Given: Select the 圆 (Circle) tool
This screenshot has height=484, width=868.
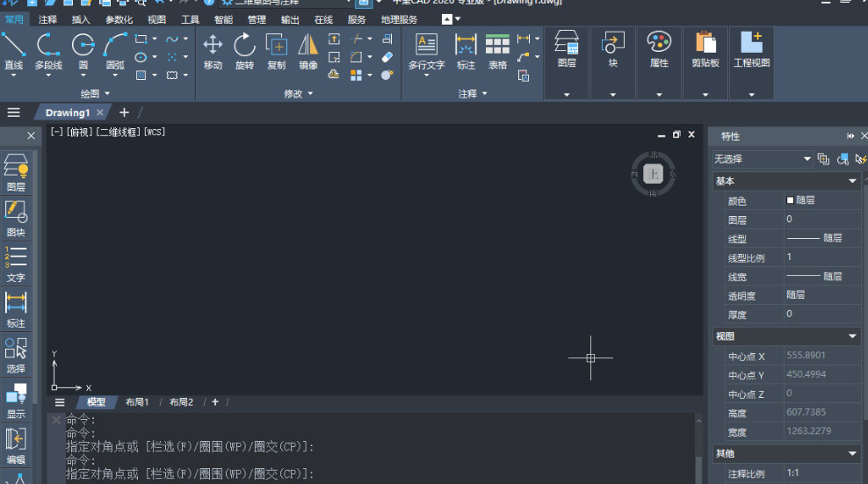Looking at the screenshot, I should point(83,50).
